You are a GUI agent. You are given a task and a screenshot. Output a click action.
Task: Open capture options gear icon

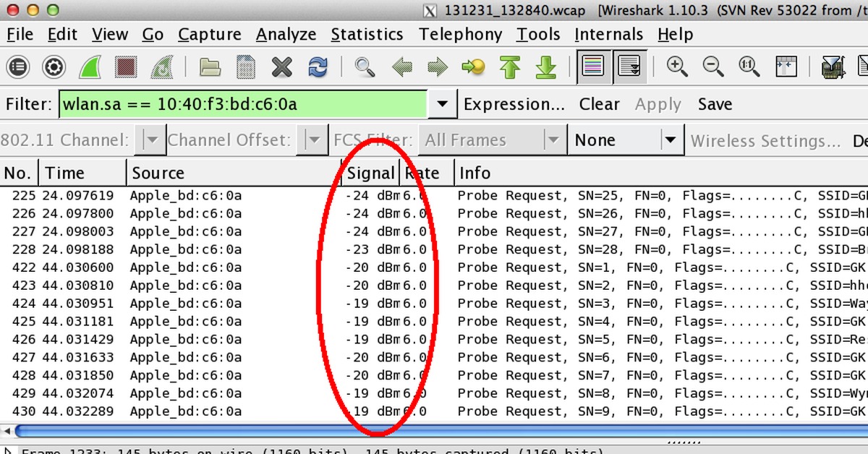54,67
